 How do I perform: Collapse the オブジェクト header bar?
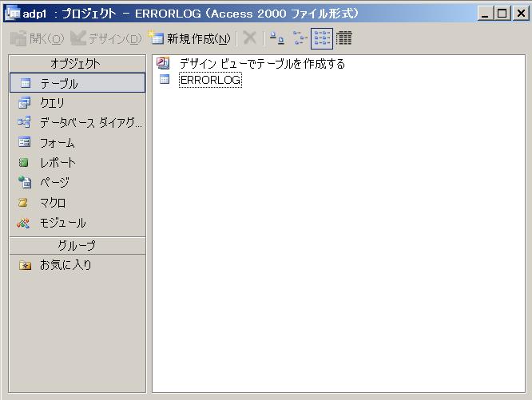tap(77, 64)
